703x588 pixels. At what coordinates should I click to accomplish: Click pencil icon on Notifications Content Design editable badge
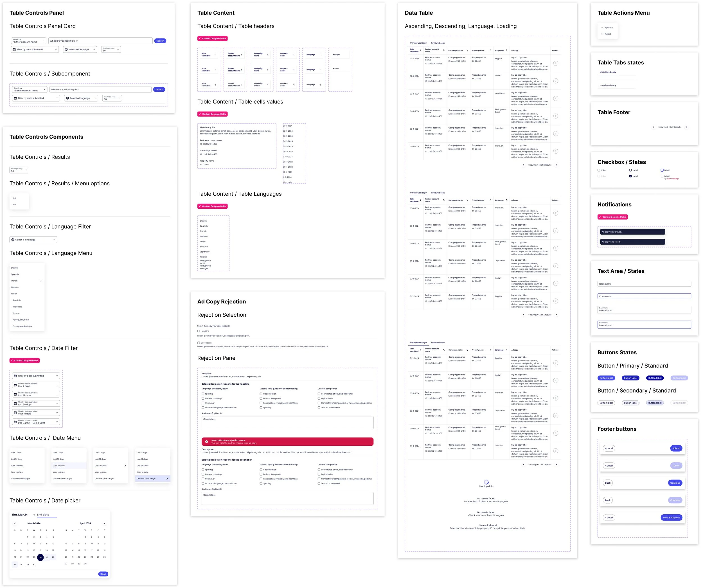(600, 217)
